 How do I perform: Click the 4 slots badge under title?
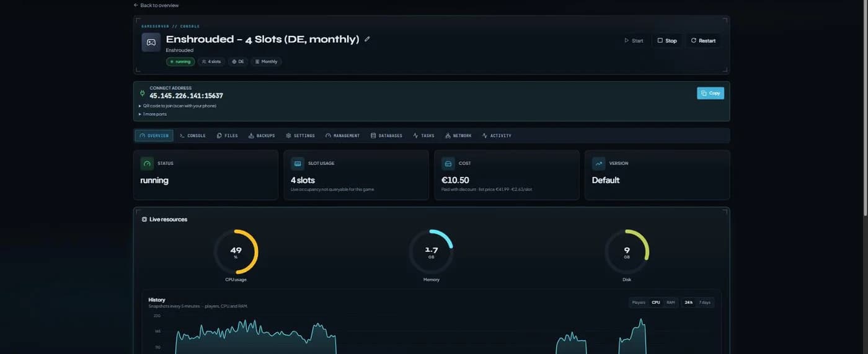(x=211, y=62)
